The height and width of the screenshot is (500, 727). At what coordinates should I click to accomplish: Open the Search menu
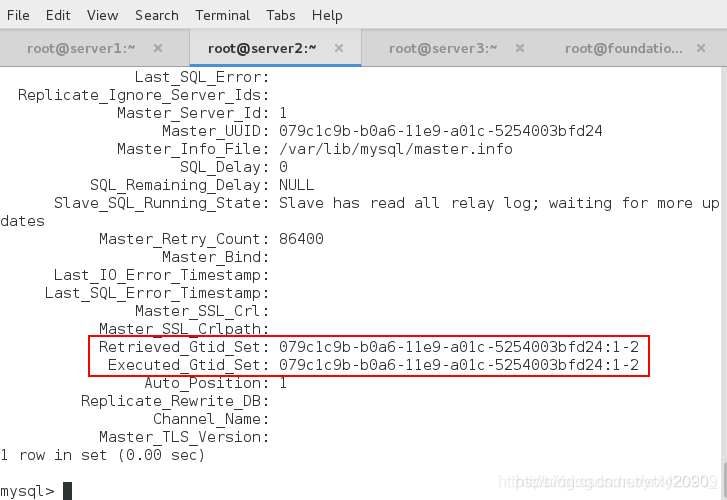[157, 15]
